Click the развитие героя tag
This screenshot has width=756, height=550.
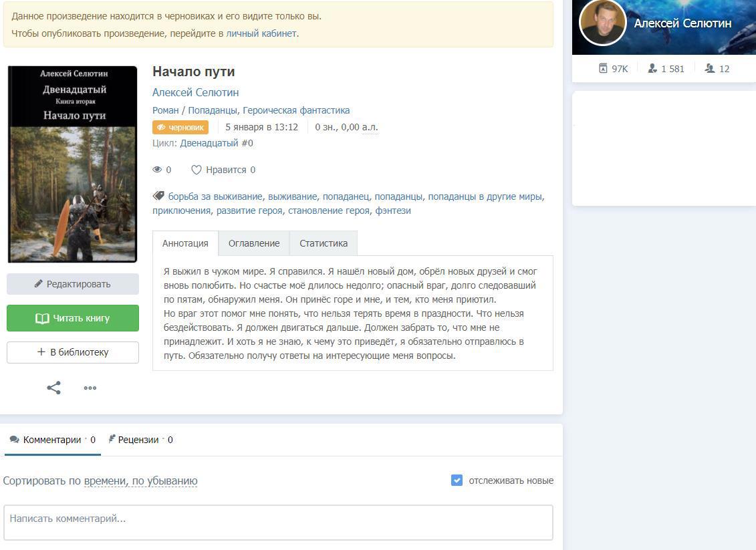pyautogui.click(x=249, y=211)
